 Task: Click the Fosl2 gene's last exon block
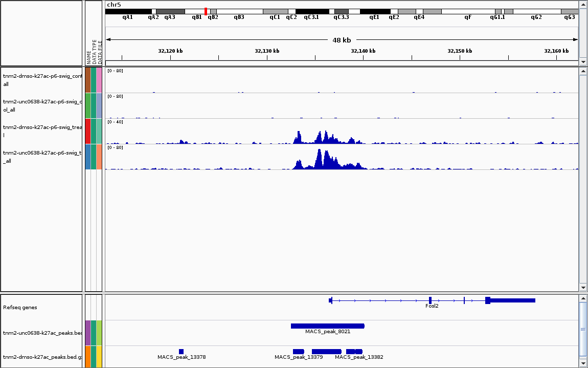[510, 300]
